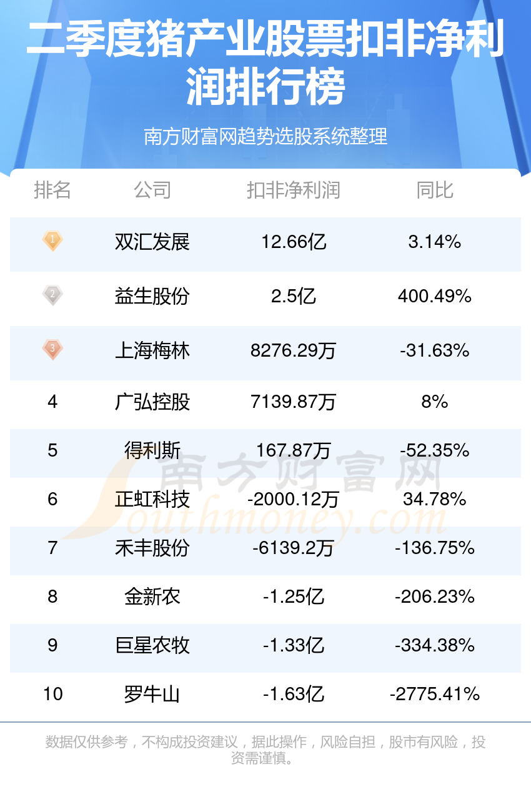Click company name 罗牛山

[152, 694]
